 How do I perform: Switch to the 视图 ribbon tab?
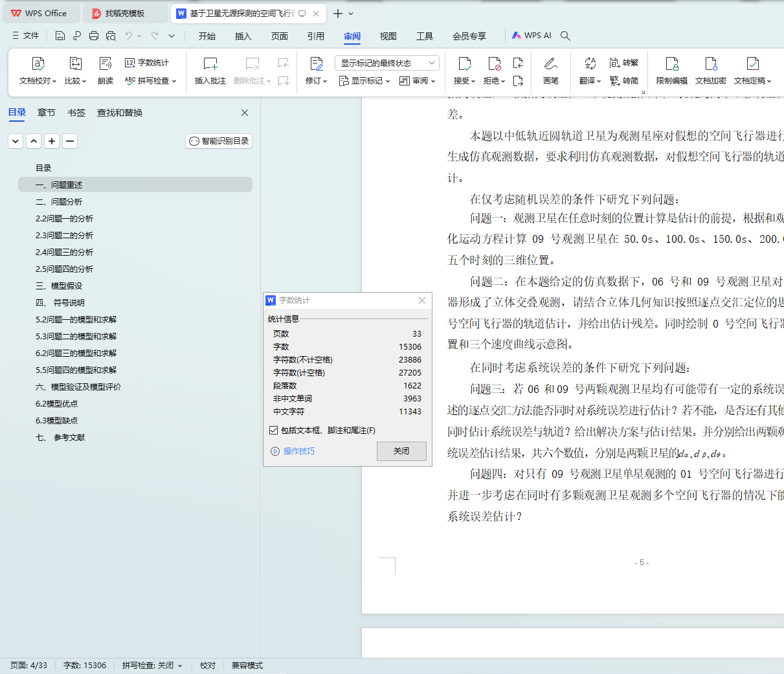pyautogui.click(x=388, y=36)
